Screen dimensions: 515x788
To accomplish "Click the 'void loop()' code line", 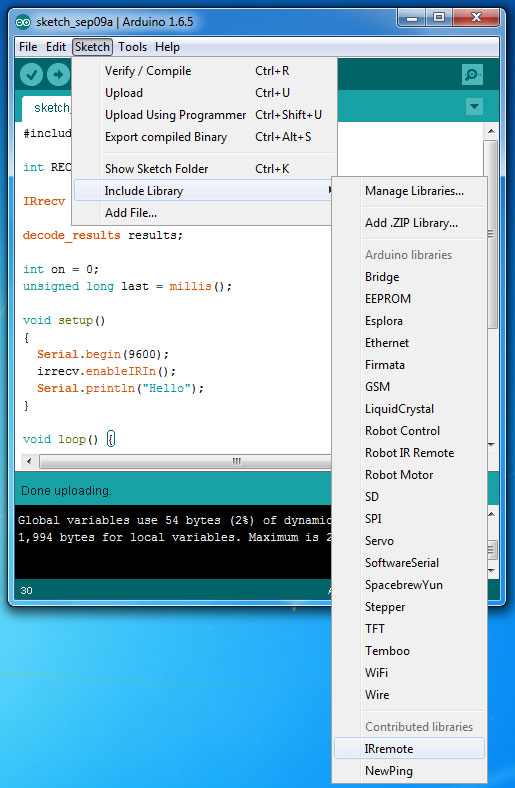I will click(69, 439).
